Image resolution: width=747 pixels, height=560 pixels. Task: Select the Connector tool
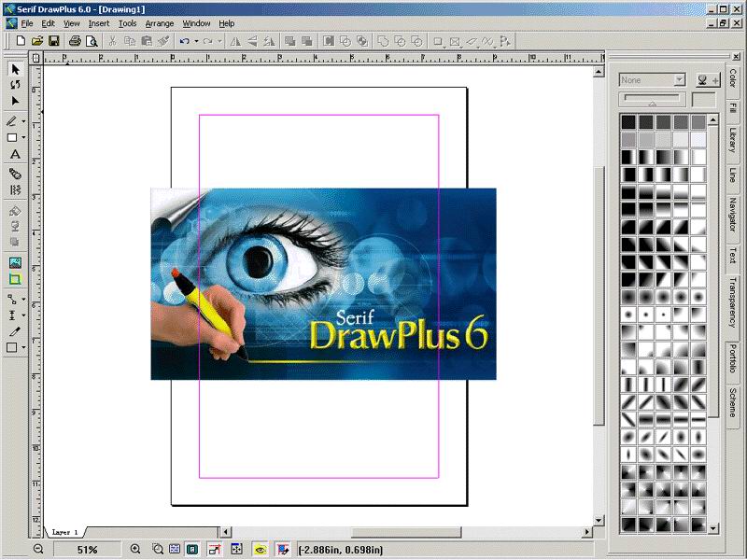click(x=12, y=299)
